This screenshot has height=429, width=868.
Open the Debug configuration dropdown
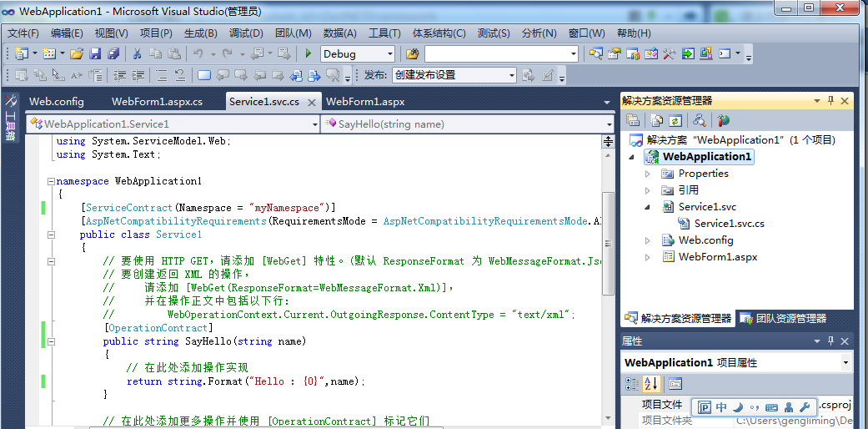point(390,53)
